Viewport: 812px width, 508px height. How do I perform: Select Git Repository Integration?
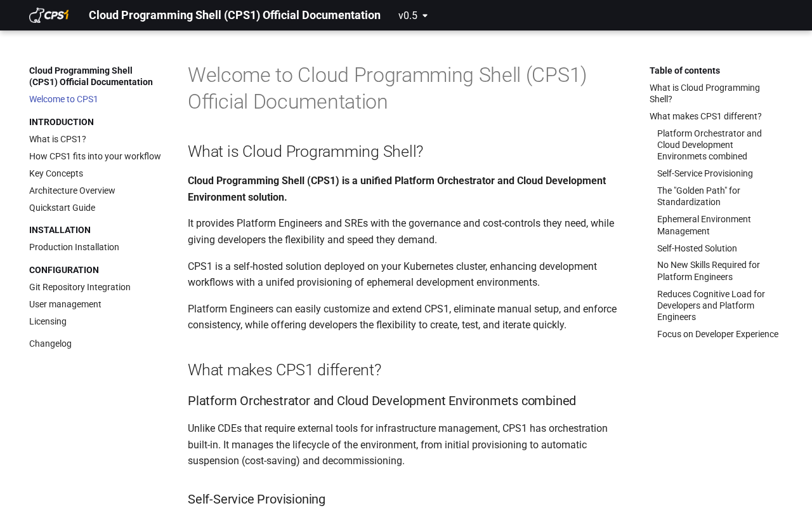click(x=80, y=287)
